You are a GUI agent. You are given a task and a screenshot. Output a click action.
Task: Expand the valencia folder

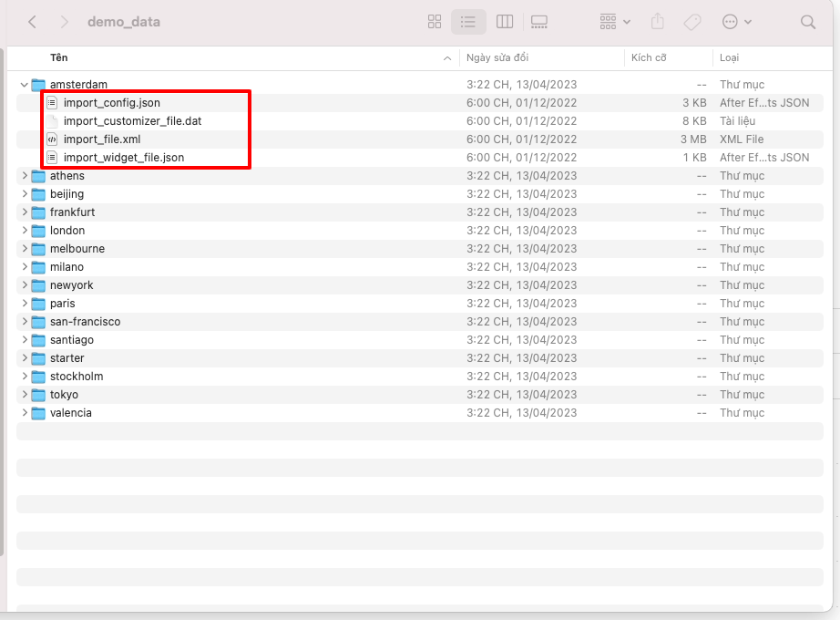24,413
